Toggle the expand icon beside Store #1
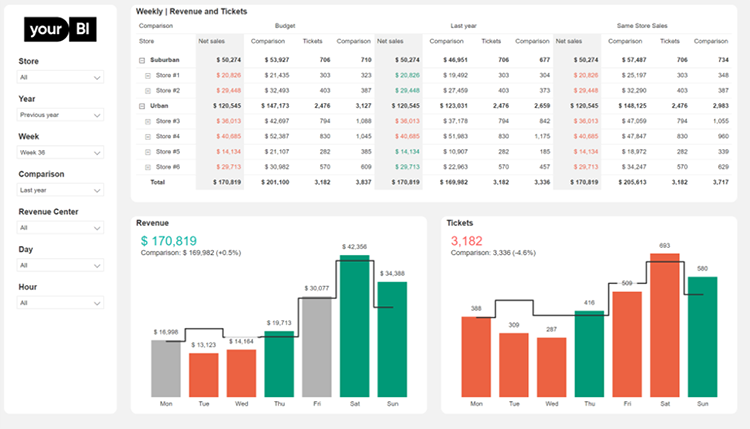The width and height of the screenshot is (750, 429). coord(148,75)
